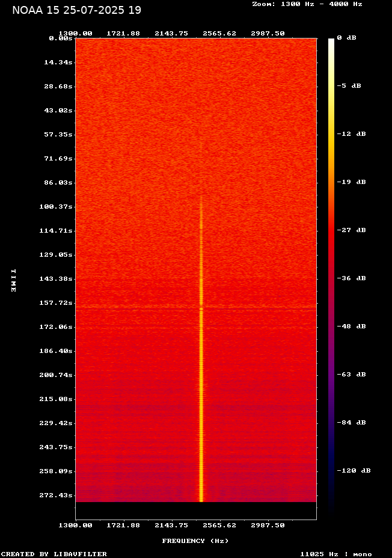Image resolution: width=392 pixels, height=558 pixels.
Task: Click the '-5 dB' color scale label
Action: [x=349, y=86]
